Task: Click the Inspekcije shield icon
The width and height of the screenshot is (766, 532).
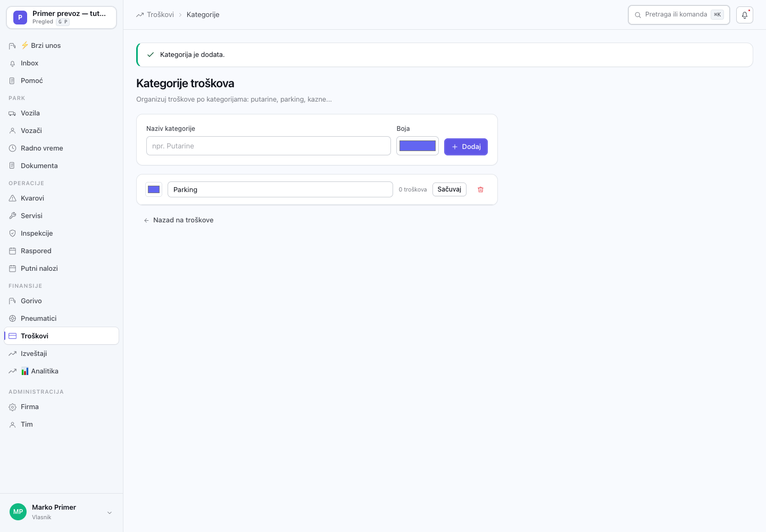Action: [x=12, y=234]
